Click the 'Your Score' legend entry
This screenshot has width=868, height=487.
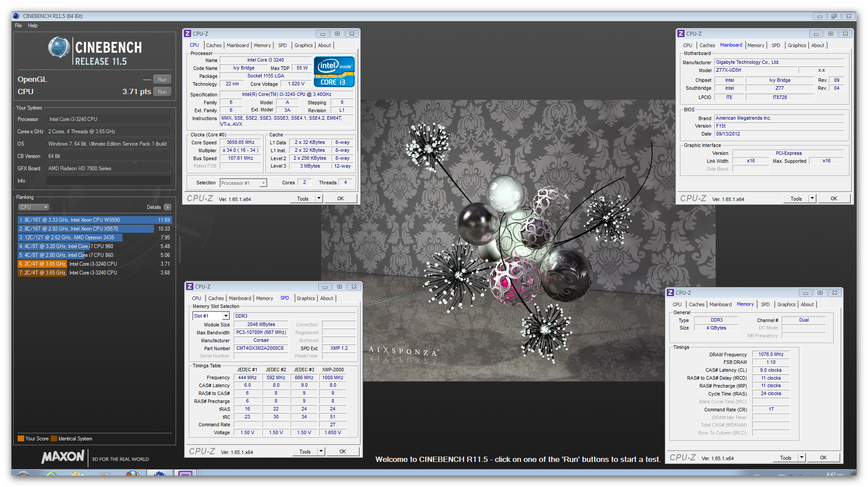point(33,439)
